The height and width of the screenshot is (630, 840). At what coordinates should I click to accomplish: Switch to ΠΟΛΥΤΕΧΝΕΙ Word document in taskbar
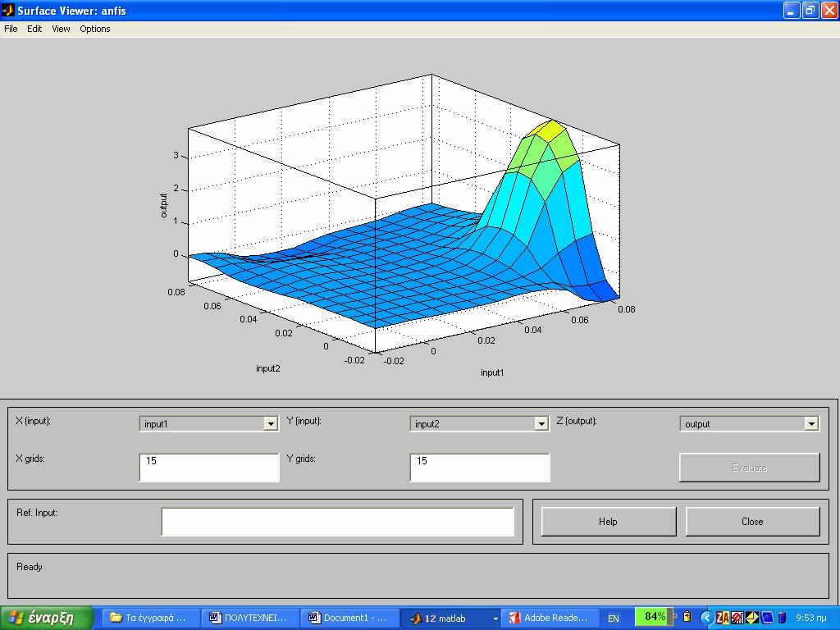pyautogui.click(x=249, y=618)
